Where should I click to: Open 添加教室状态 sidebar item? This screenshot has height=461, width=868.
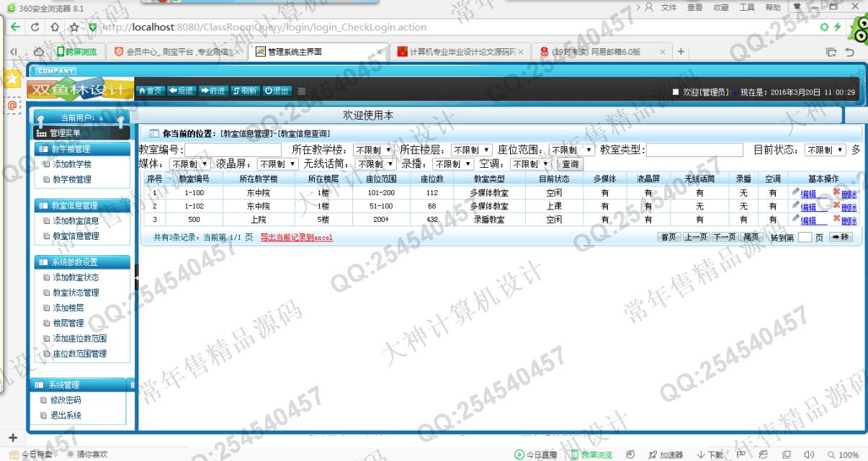pyautogui.click(x=76, y=277)
